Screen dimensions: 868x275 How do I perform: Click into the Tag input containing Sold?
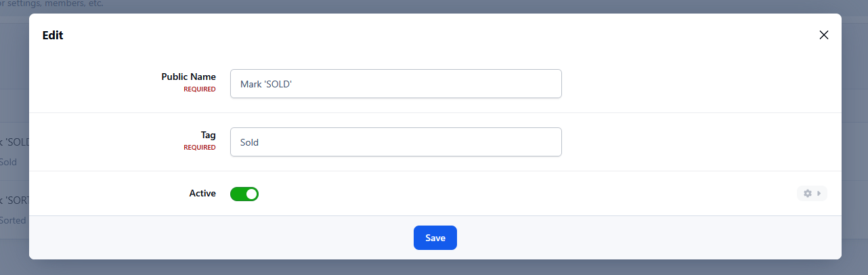pos(395,142)
